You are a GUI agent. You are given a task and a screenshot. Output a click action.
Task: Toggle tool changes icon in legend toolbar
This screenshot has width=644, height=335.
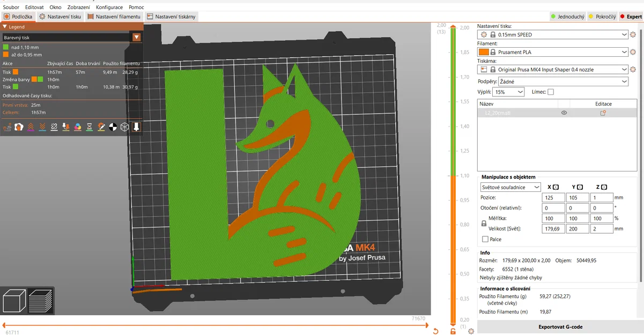click(66, 127)
